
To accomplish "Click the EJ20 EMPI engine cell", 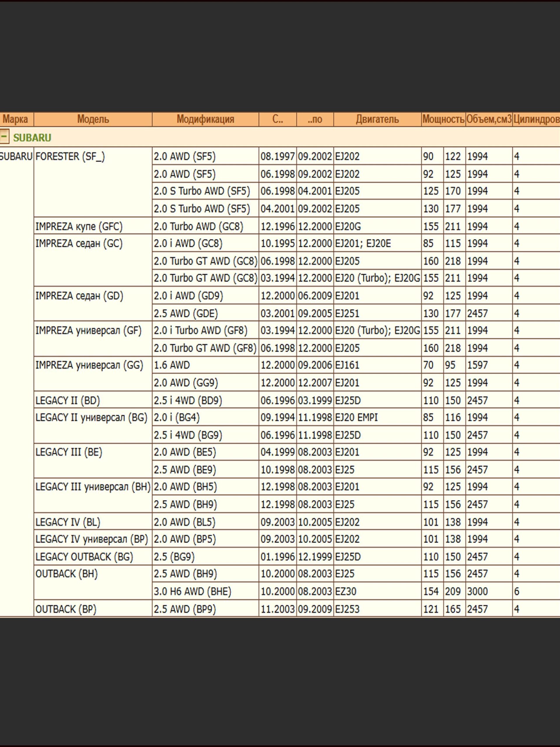I will click(356, 417).
